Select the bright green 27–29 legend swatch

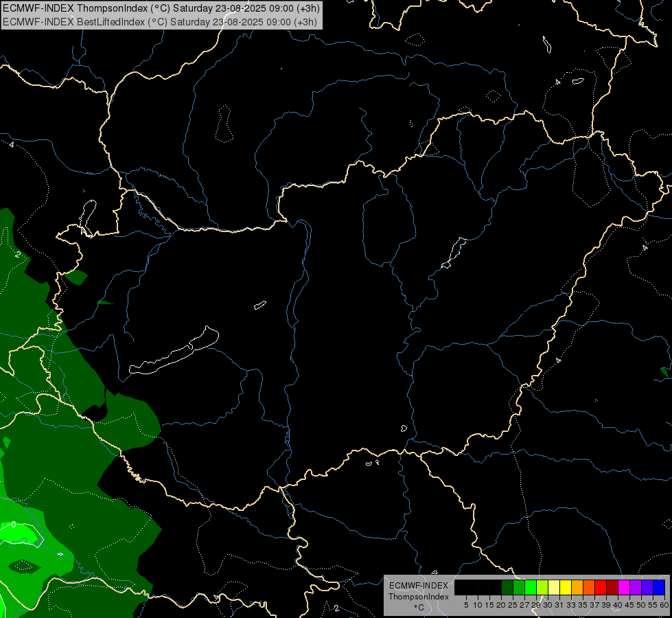(531, 587)
